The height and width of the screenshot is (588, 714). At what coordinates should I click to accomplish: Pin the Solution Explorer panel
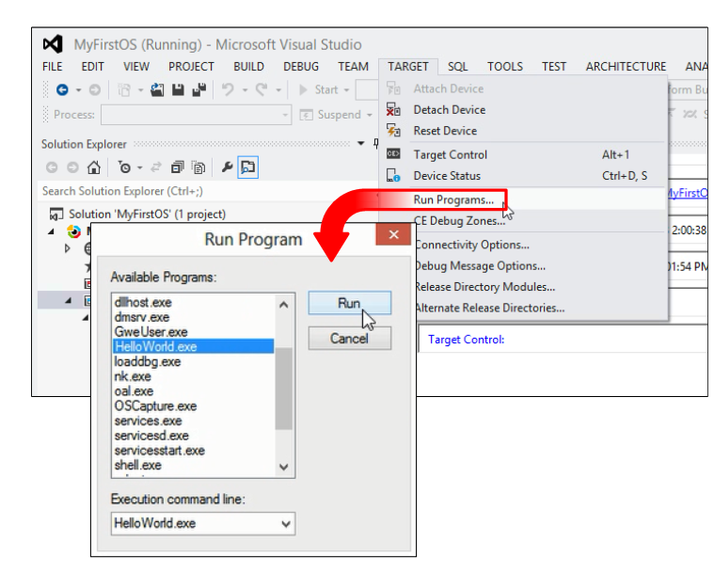[375, 143]
